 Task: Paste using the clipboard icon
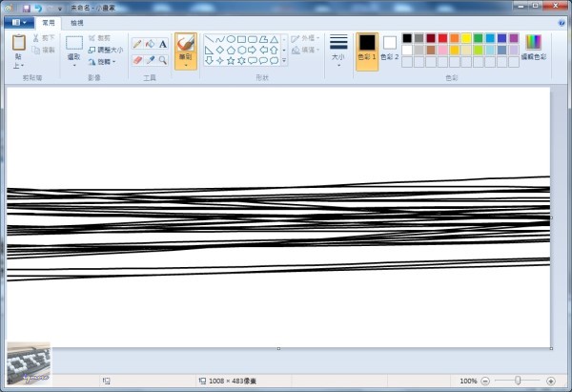pos(19,42)
